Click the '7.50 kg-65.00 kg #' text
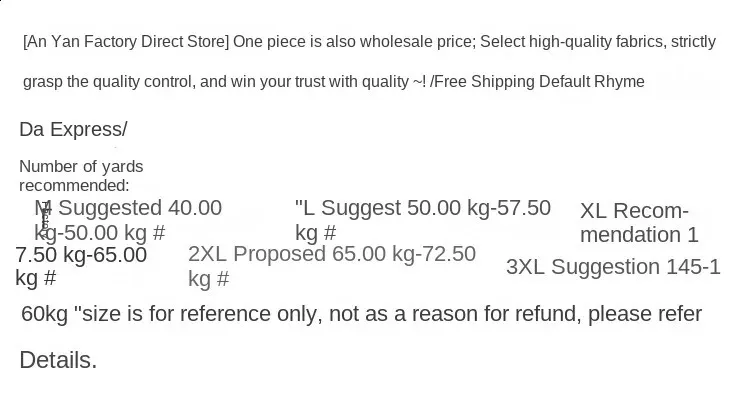750x400 pixels. [x=81, y=266]
